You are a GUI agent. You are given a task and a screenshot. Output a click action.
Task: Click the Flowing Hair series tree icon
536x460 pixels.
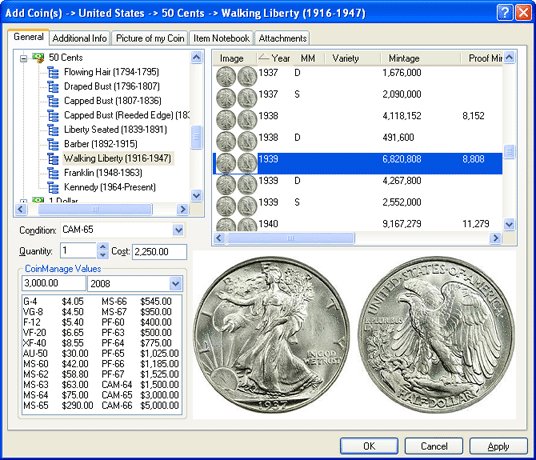click(x=53, y=72)
